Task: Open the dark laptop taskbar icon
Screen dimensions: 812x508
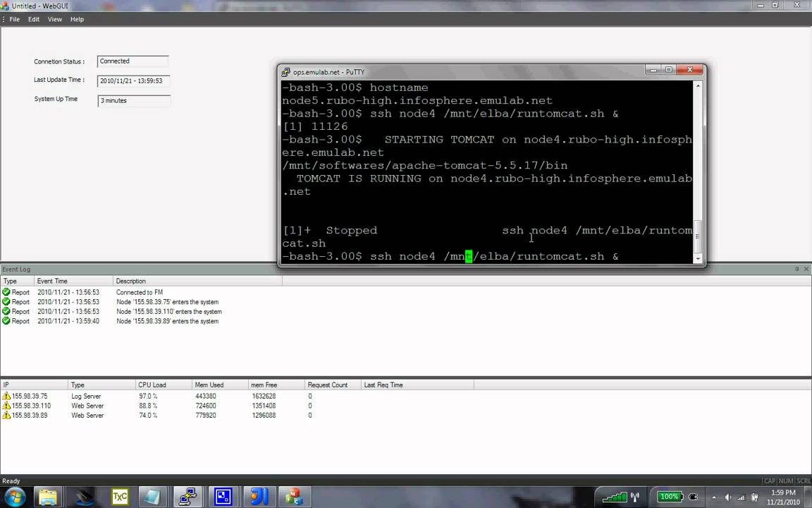Action: pyautogui.click(x=84, y=497)
